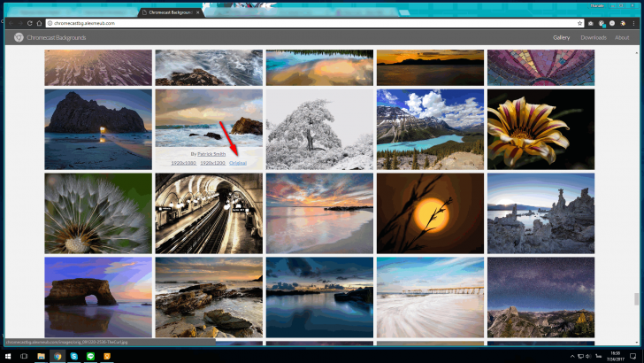Open the orange sun silhouette grass thumbnail
This screenshot has width=644, height=363.
pyautogui.click(x=430, y=213)
